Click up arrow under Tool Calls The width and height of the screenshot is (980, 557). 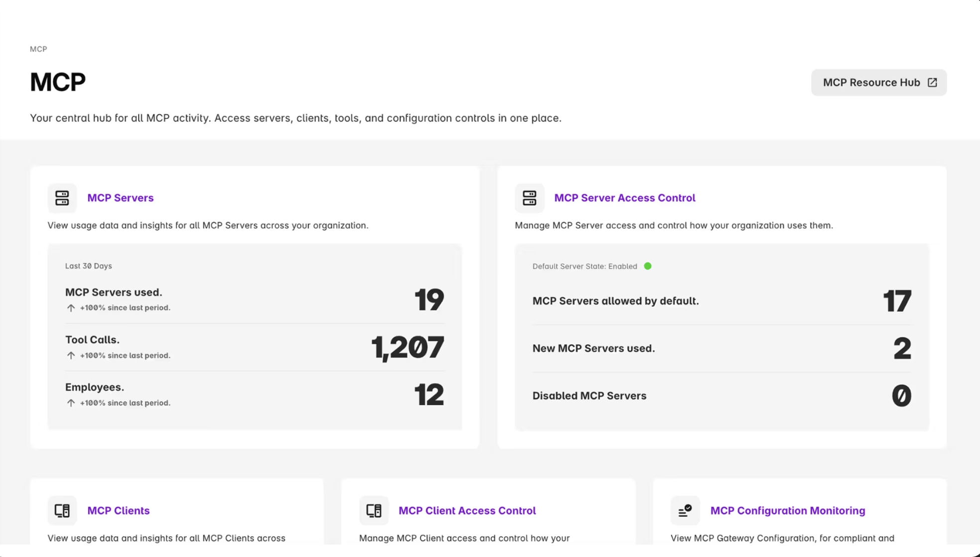[x=71, y=355]
